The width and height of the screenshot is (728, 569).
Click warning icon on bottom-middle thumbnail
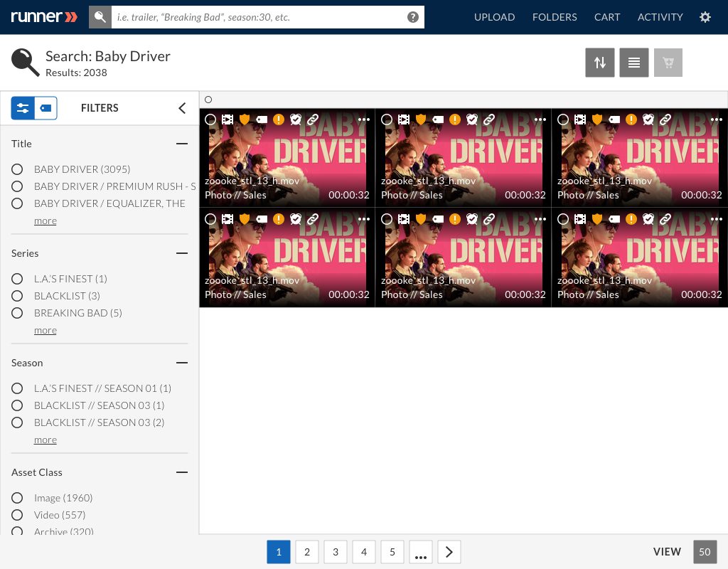[454, 219]
